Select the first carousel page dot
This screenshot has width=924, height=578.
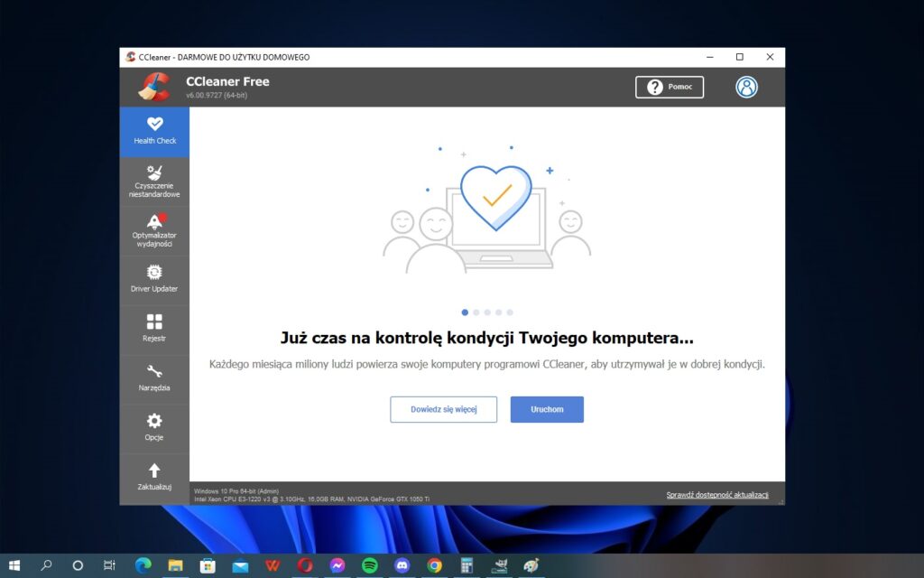[x=465, y=312]
